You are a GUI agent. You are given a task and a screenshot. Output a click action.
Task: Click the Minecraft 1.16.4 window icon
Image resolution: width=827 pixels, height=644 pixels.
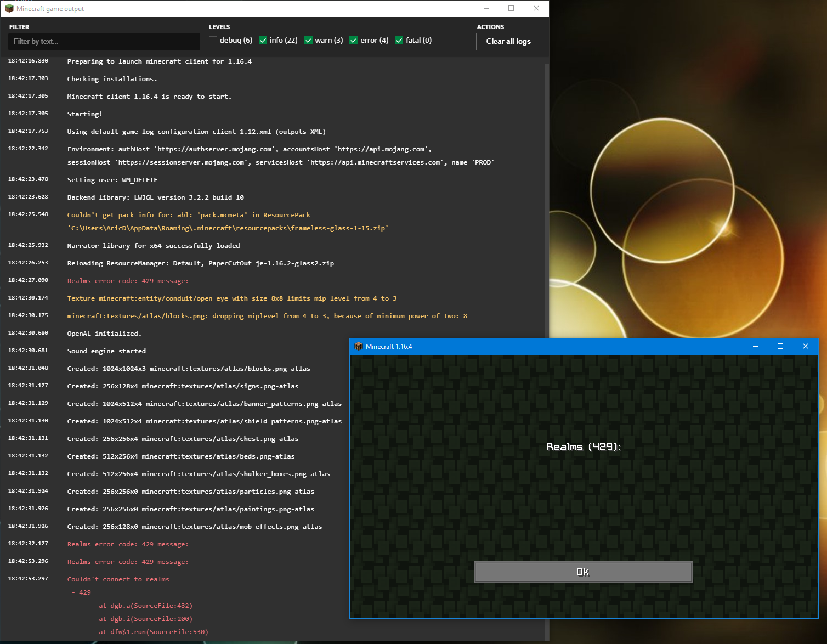(x=359, y=347)
